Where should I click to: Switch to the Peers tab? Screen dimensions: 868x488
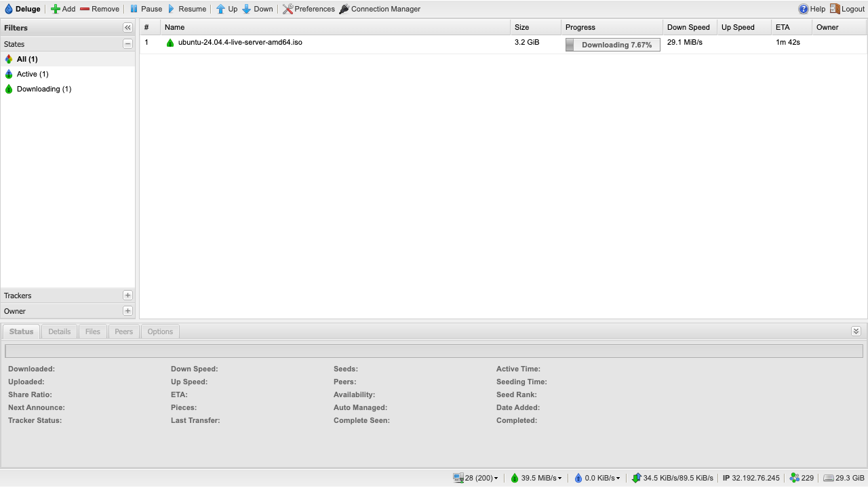point(124,331)
